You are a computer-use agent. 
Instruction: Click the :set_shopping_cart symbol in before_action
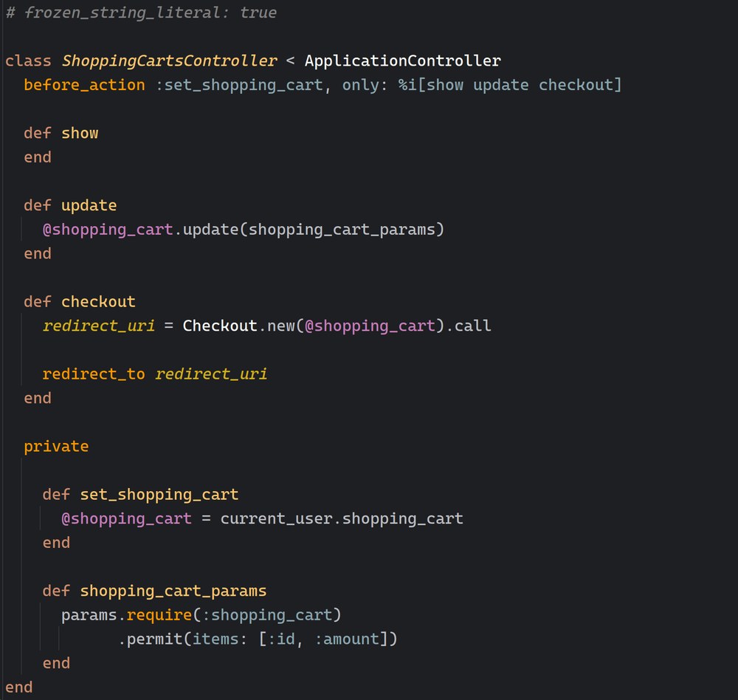click(239, 85)
